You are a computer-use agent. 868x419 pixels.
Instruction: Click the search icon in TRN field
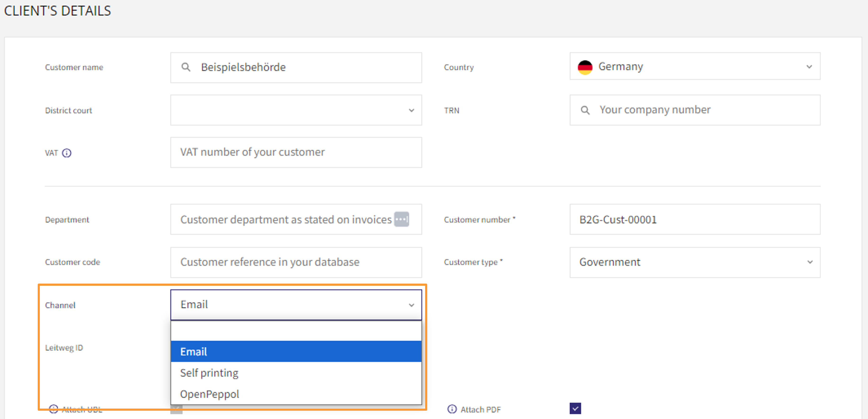click(585, 110)
